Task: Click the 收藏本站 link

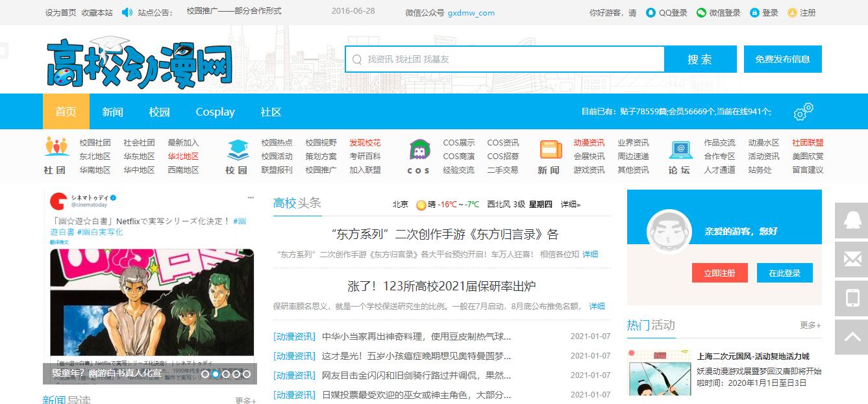Action: click(x=97, y=12)
